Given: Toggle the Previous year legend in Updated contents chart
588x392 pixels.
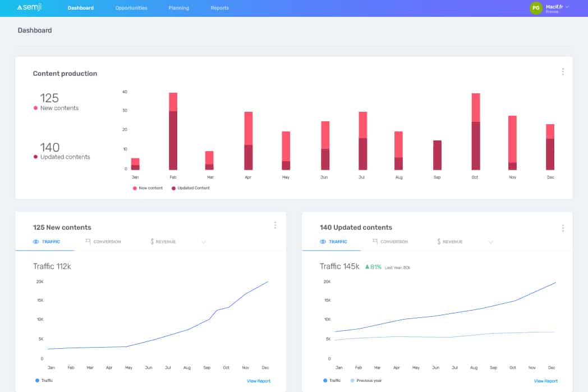Looking at the screenshot, I should tap(366, 381).
